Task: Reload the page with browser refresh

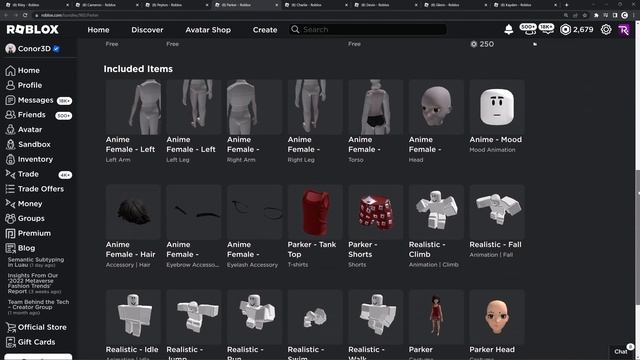Action: (25, 15)
